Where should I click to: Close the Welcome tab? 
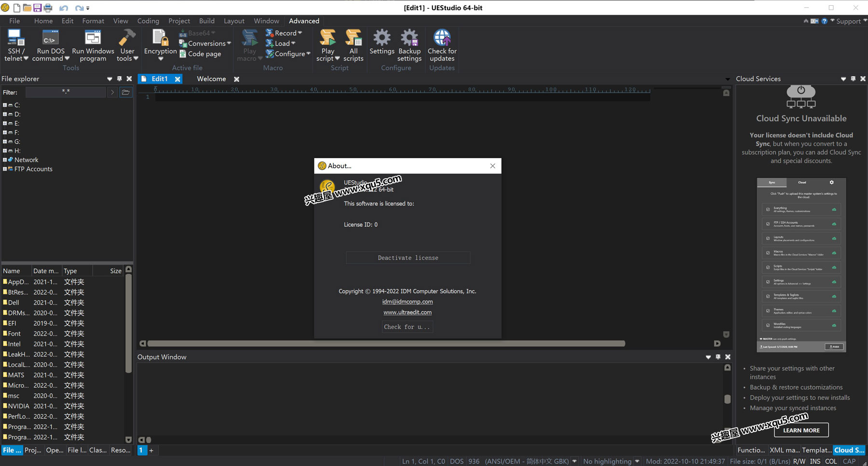(236, 79)
